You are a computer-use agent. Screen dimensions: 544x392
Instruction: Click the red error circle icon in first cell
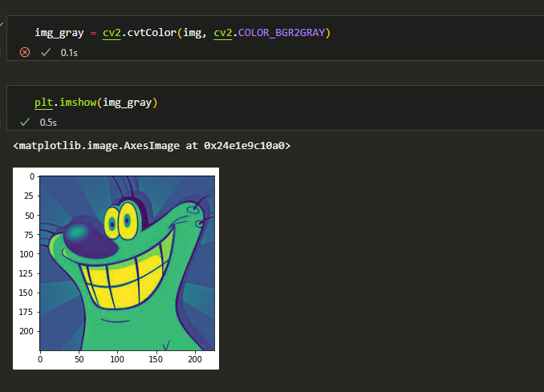(25, 52)
